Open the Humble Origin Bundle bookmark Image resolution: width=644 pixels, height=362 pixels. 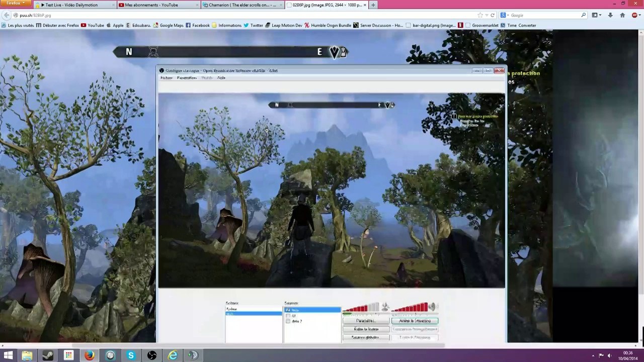click(328, 25)
